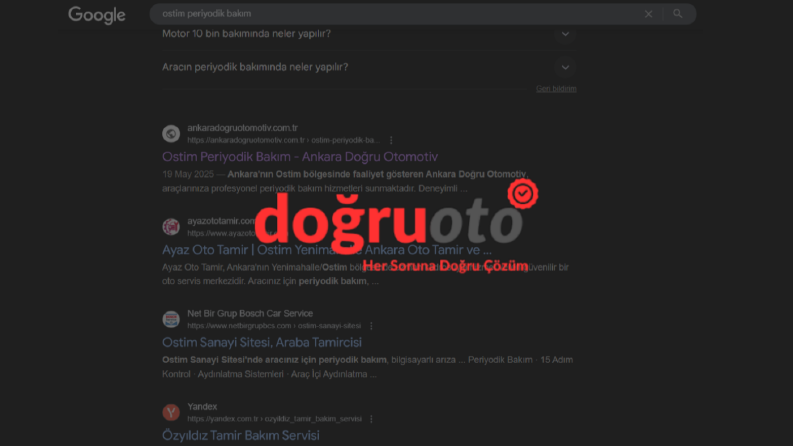This screenshot has width=793, height=446.
Task: Click the Yandex favicon
Action: [x=171, y=412]
